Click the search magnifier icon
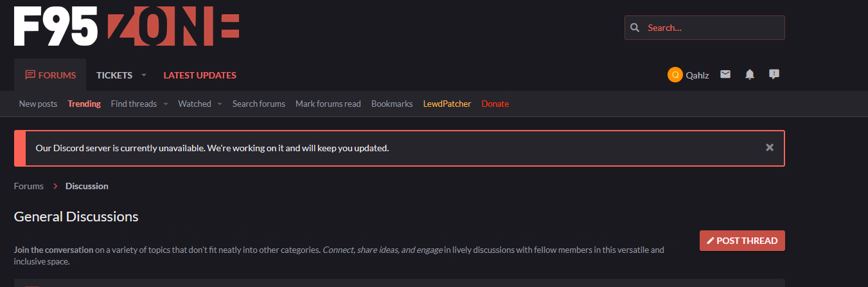This screenshot has height=287, width=868. point(635,28)
